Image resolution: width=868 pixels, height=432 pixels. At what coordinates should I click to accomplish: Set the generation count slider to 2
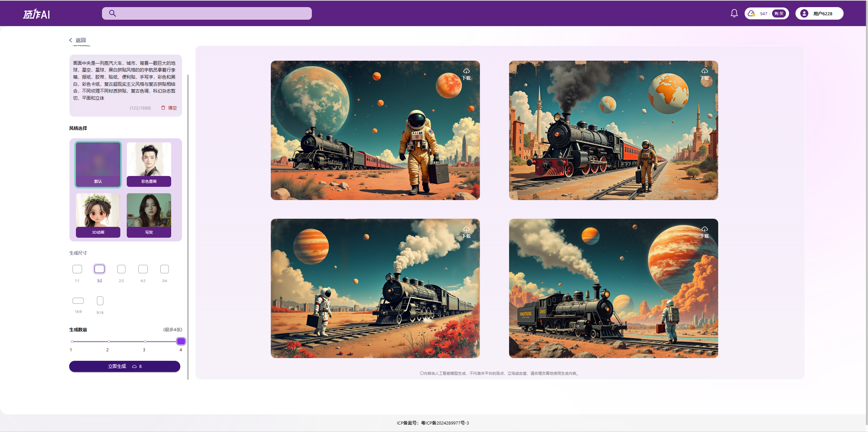pyautogui.click(x=108, y=341)
